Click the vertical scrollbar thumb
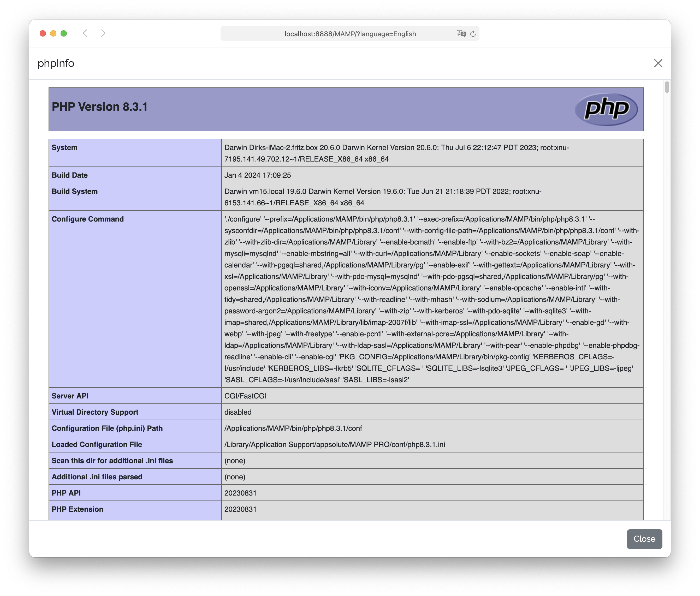Screen dimensions: 700x596 [x=667, y=87]
